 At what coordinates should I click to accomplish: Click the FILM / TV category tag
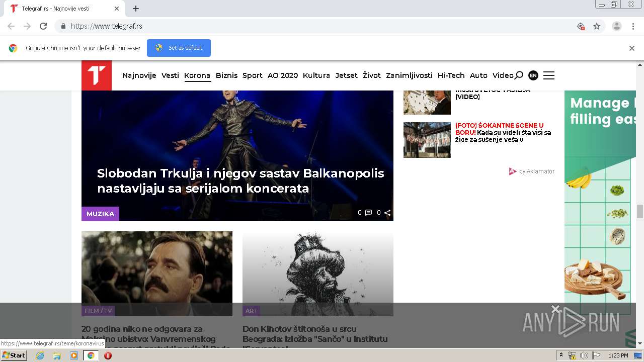coord(98,311)
